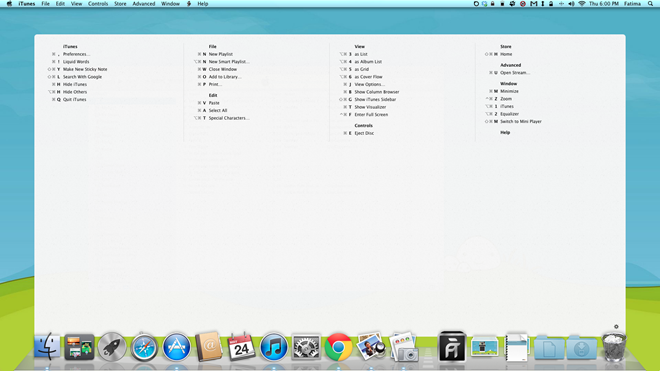The height and width of the screenshot is (371, 660).
Task: Click the red circle menu bar icon
Action: pyautogui.click(x=523, y=4)
